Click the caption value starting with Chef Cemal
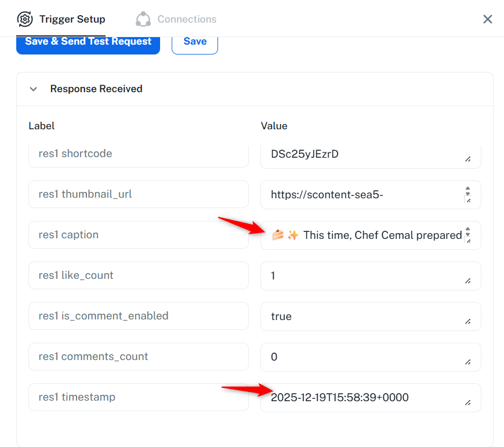Screen dimensions: 504x447 365,235
